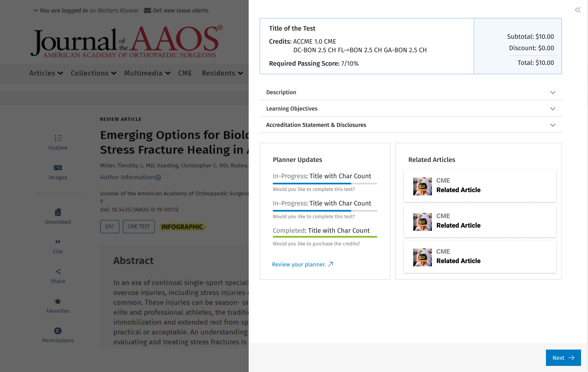The width and height of the screenshot is (588, 372).
Task: Click the CME TEST button
Action: pos(139,226)
